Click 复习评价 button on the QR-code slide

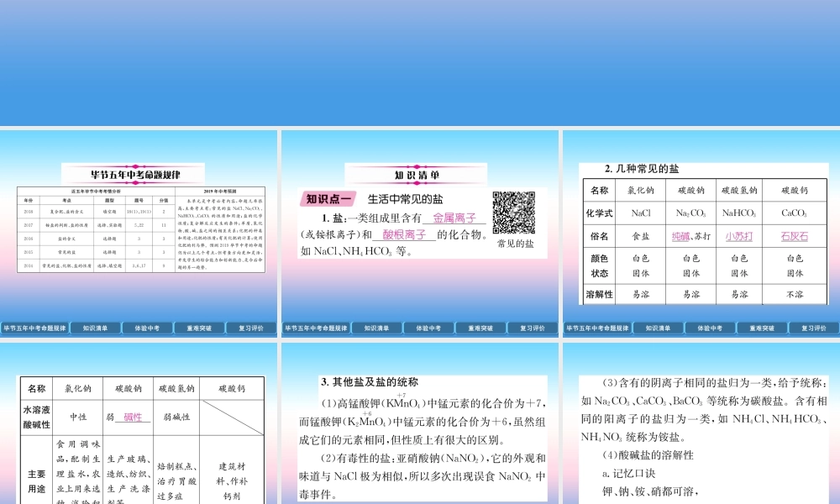pos(532,328)
